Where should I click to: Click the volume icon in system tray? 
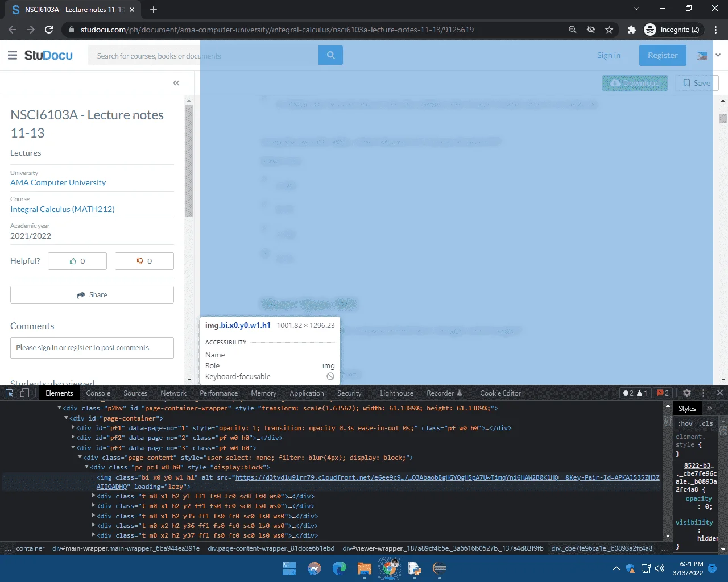point(660,568)
